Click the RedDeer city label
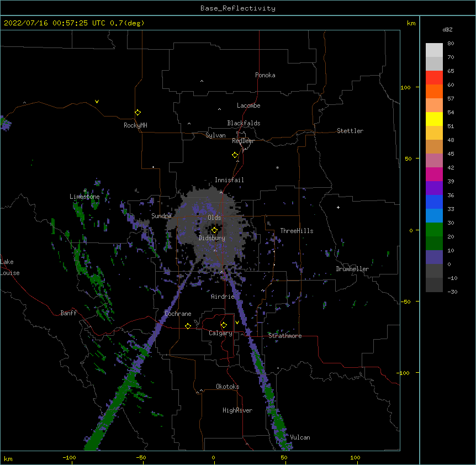 coord(243,141)
